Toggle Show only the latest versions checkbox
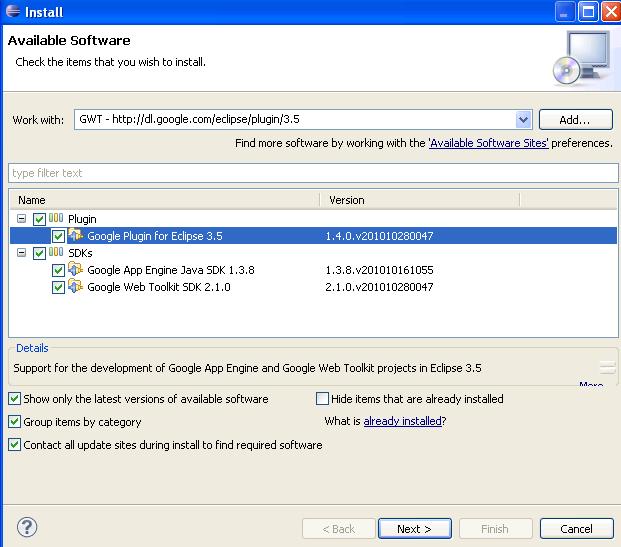Image resolution: width=621 pixels, height=547 pixels. click(x=15, y=398)
